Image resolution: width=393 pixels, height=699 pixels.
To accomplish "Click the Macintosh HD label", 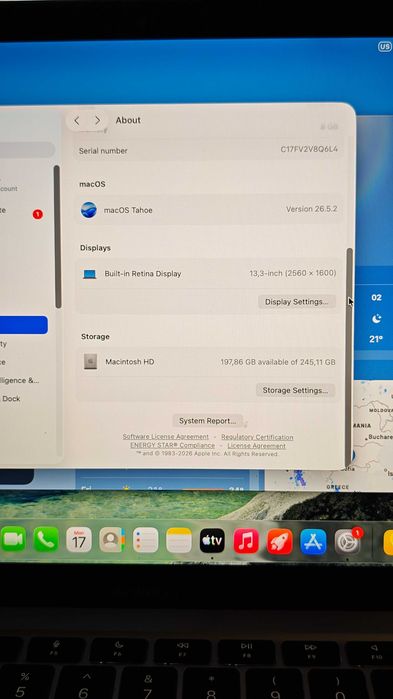I will click(130, 362).
